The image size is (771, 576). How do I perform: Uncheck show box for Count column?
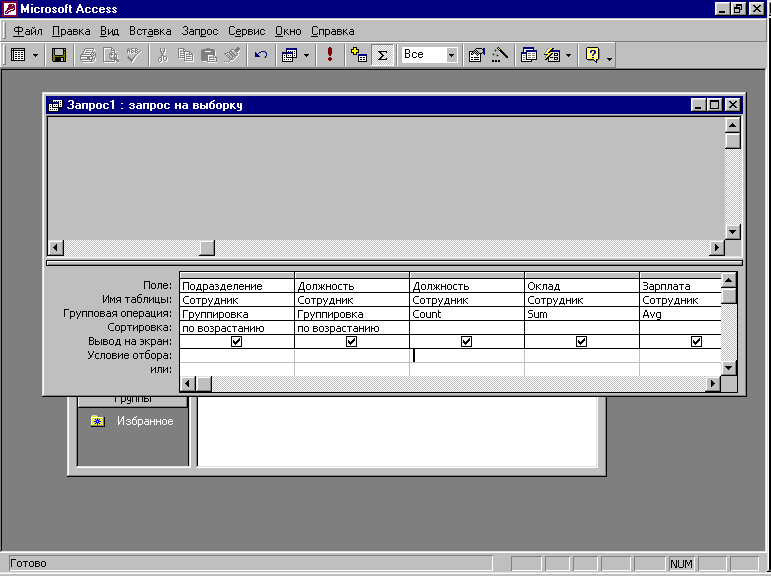coord(467,341)
